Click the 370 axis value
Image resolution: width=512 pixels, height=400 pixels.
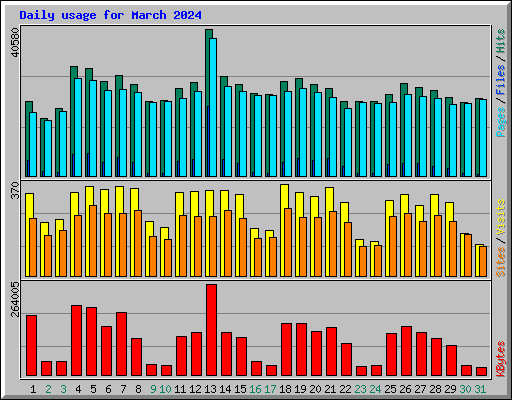click(x=15, y=190)
